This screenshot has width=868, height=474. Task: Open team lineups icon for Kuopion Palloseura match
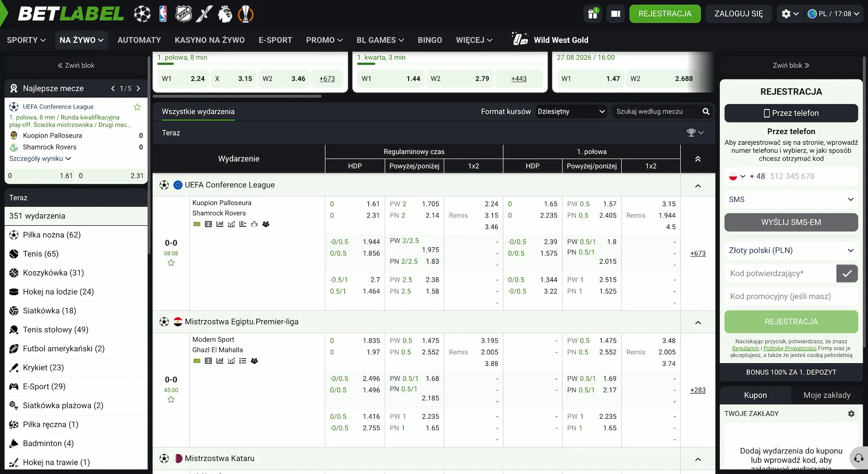point(266,224)
